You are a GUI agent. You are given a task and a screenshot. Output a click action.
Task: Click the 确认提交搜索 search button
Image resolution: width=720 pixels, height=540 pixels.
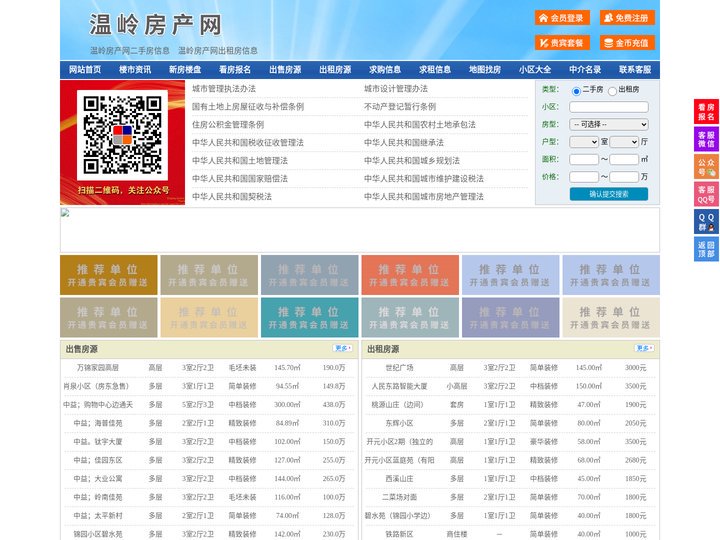[609, 194]
